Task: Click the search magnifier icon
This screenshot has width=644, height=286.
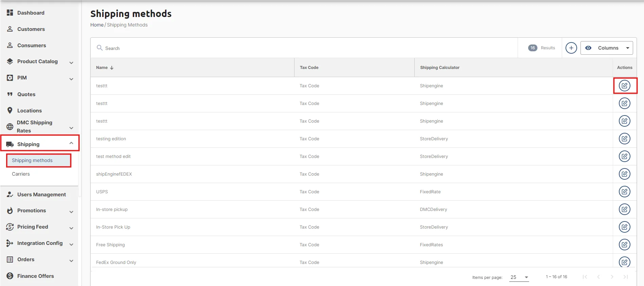Action: click(x=100, y=48)
